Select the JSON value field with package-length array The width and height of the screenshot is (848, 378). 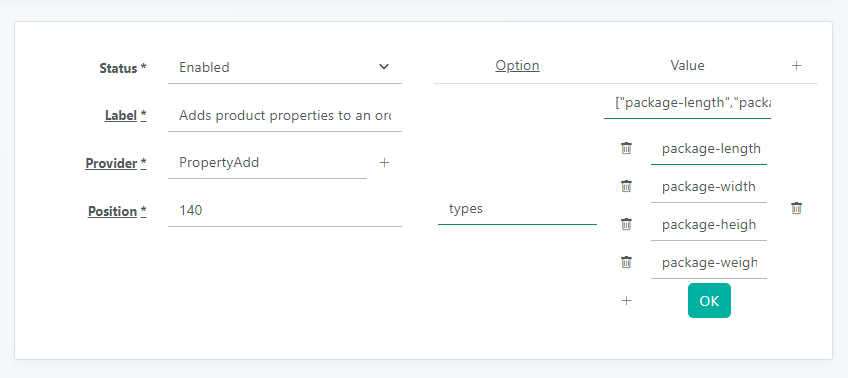pyautogui.click(x=687, y=103)
